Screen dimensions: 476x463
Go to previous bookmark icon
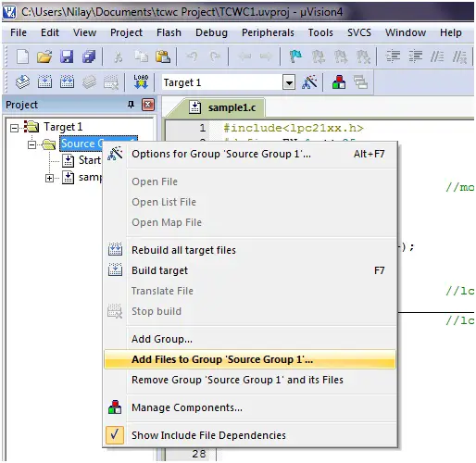click(318, 56)
